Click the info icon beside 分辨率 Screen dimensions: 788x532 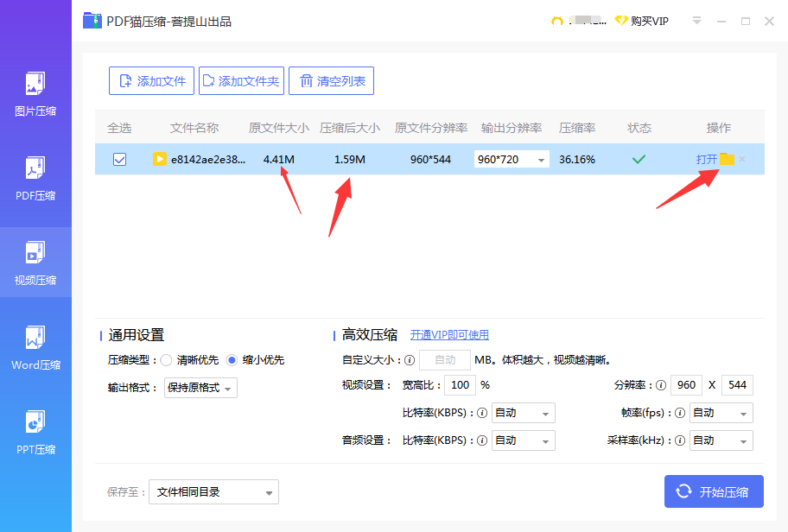(x=661, y=385)
